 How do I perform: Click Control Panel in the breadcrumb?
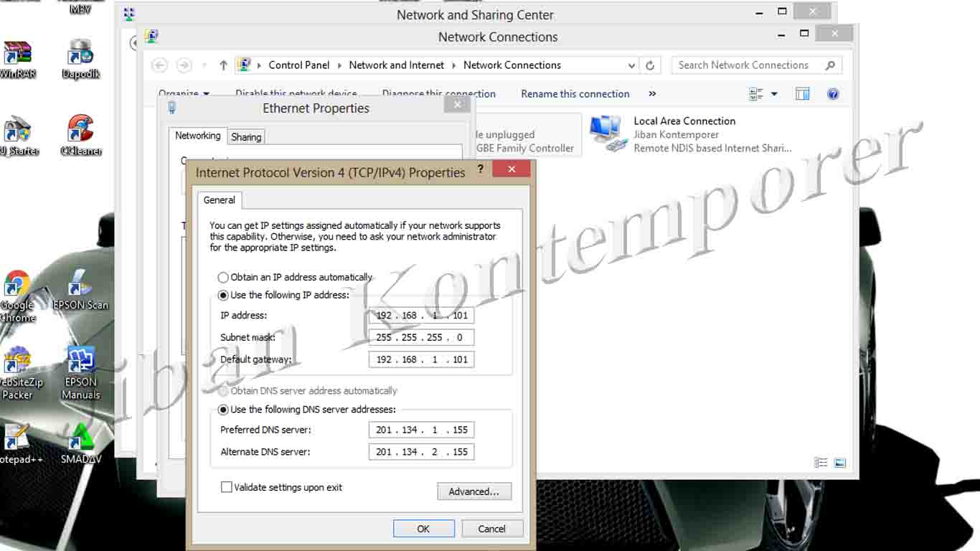[x=299, y=65]
